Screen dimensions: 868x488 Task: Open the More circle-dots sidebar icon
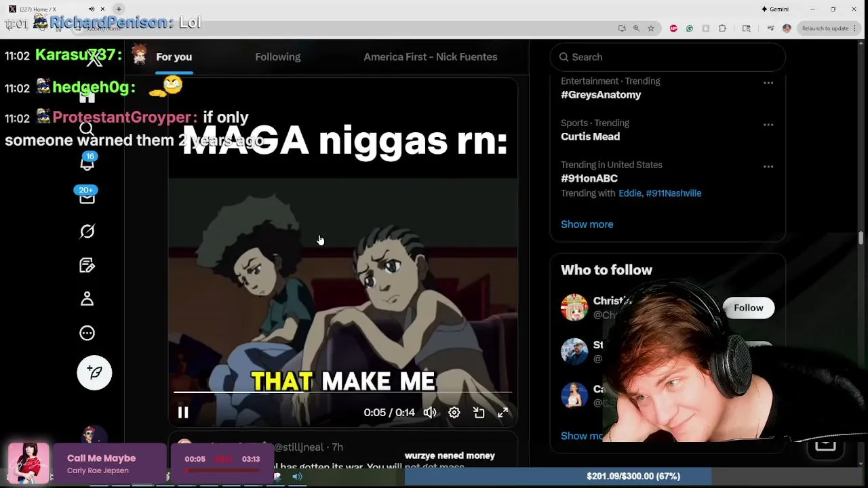click(x=87, y=333)
